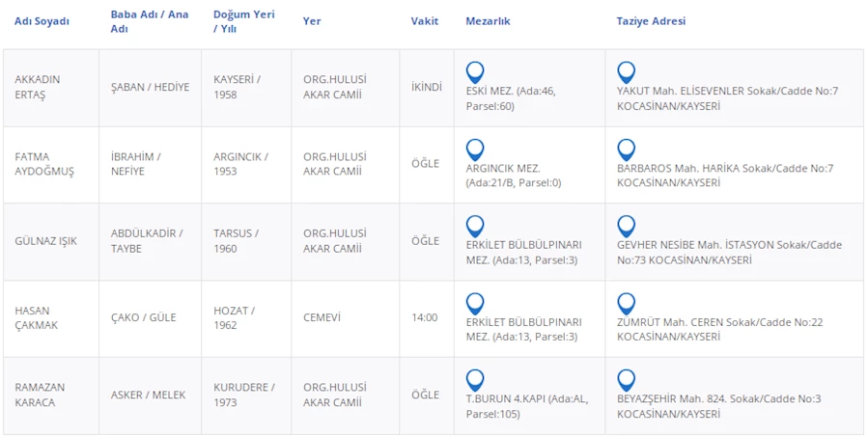868x436 pixels.
Task: Click the Adı Soyadı column header
Action: coord(42,21)
